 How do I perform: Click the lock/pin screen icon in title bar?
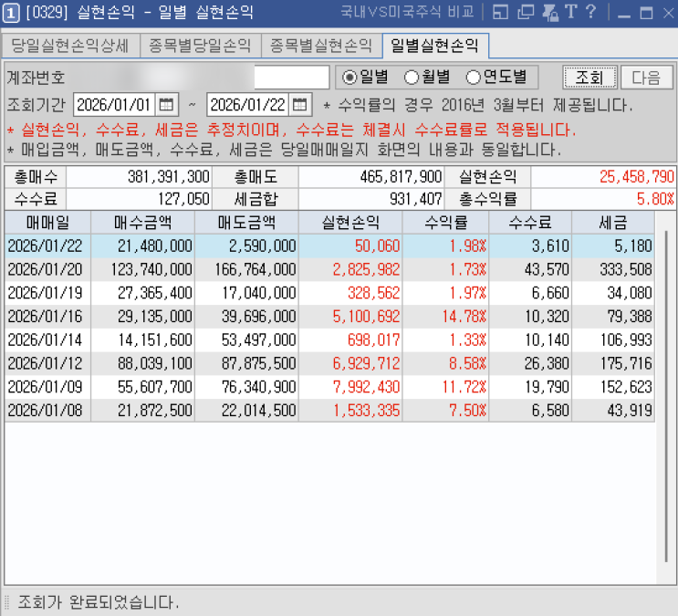click(550, 12)
